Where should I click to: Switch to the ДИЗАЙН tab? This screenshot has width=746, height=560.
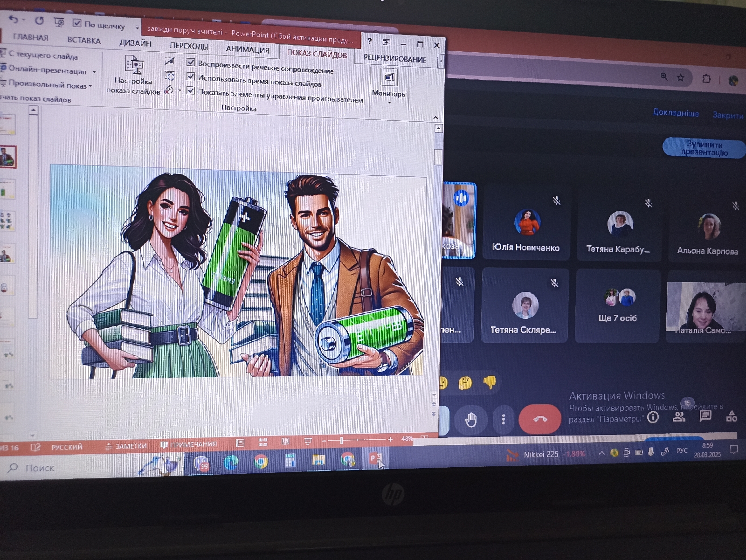pos(135,43)
